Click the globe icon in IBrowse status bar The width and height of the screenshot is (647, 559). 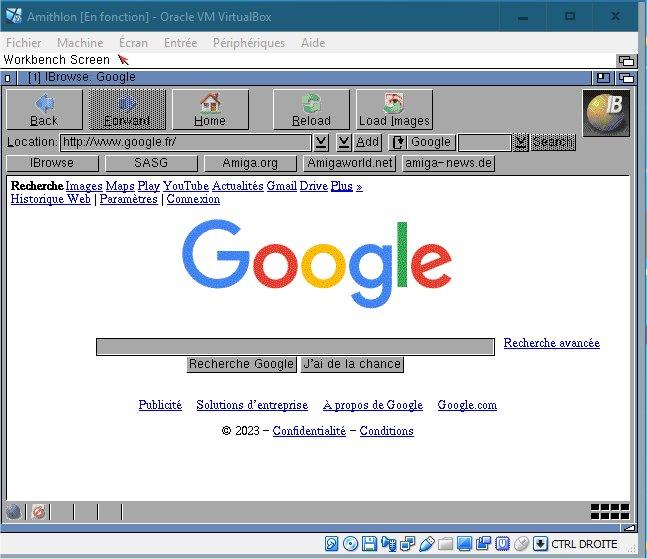point(14,512)
